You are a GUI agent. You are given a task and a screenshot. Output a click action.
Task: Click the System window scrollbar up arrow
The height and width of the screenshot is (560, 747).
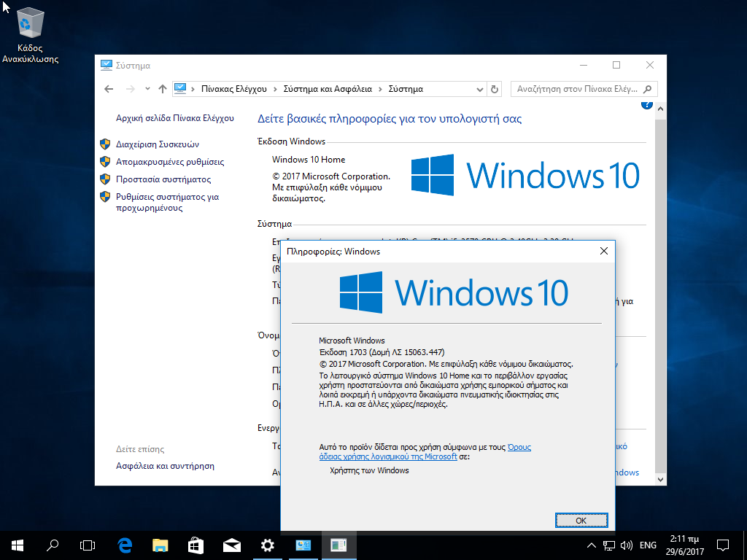[x=660, y=109]
